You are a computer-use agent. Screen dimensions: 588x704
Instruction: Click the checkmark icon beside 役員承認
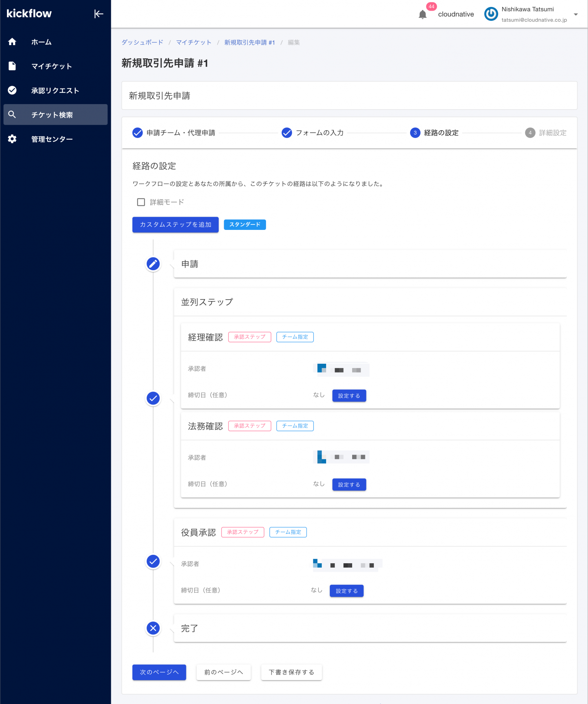click(x=153, y=561)
